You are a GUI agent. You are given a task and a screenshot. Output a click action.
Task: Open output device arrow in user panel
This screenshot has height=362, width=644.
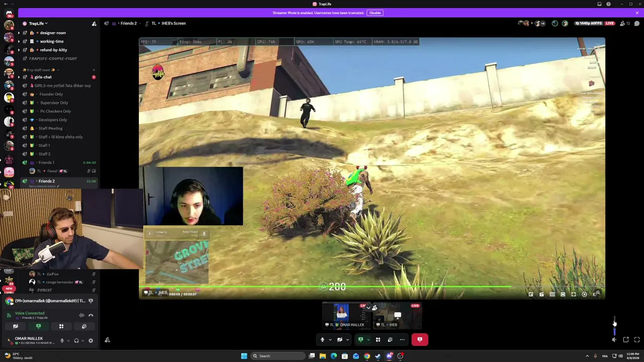[x=83, y=341]
